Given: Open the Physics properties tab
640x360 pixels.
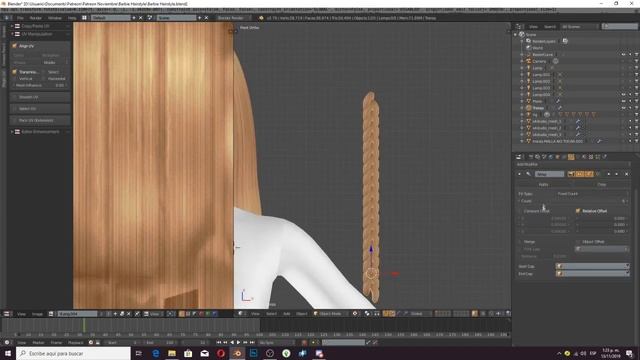Looking at the screenshot, I should [x=604, y=157].
